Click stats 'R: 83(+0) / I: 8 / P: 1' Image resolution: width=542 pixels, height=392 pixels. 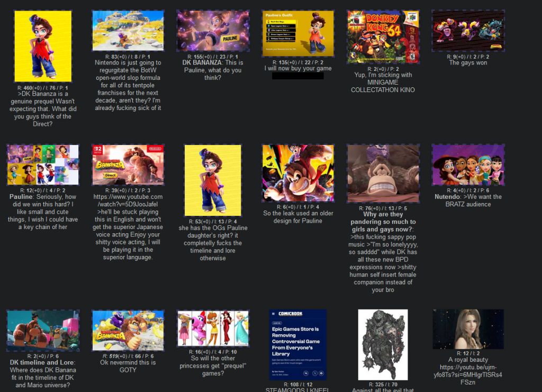click(x=128, y=57)
